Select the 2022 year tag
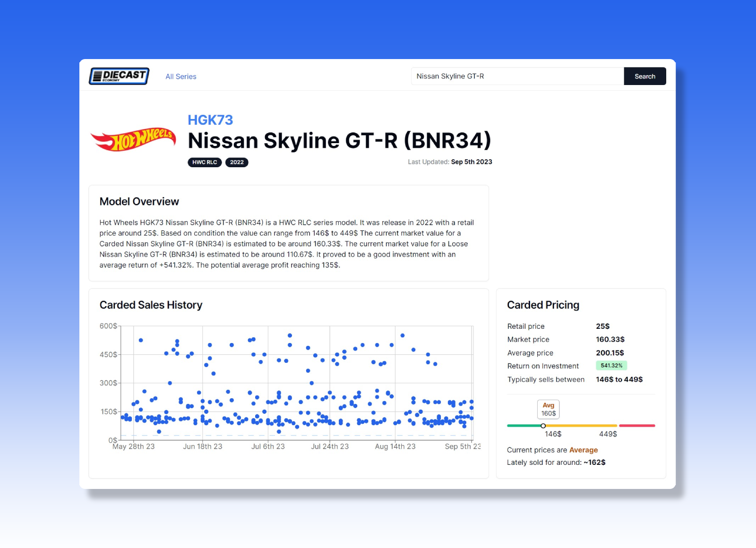This screenshot has height=548, width=756. point(237,162)
